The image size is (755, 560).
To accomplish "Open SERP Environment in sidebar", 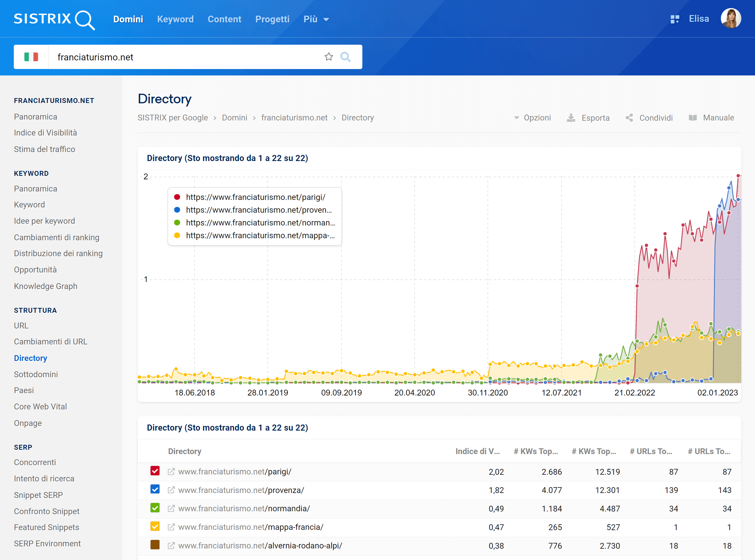I will pyautogui.click(x=47, y=543).
